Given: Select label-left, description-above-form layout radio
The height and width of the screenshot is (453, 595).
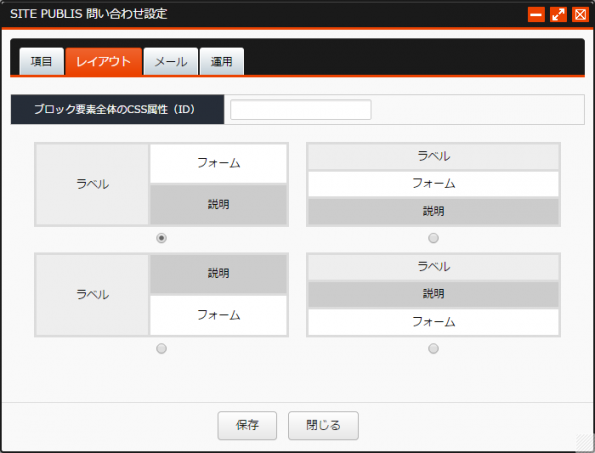Looking at the screenshot, I should pyautogui.click(x=161, y=348).
